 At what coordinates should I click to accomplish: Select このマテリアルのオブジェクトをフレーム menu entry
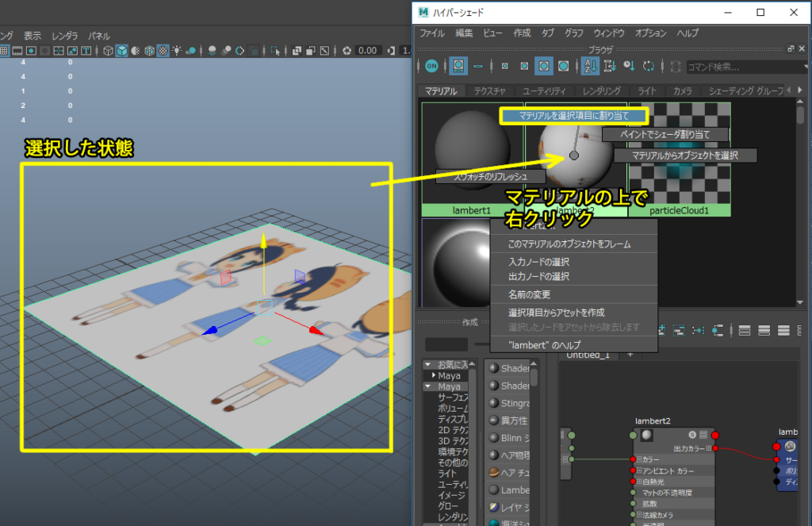tap(574, 244)
